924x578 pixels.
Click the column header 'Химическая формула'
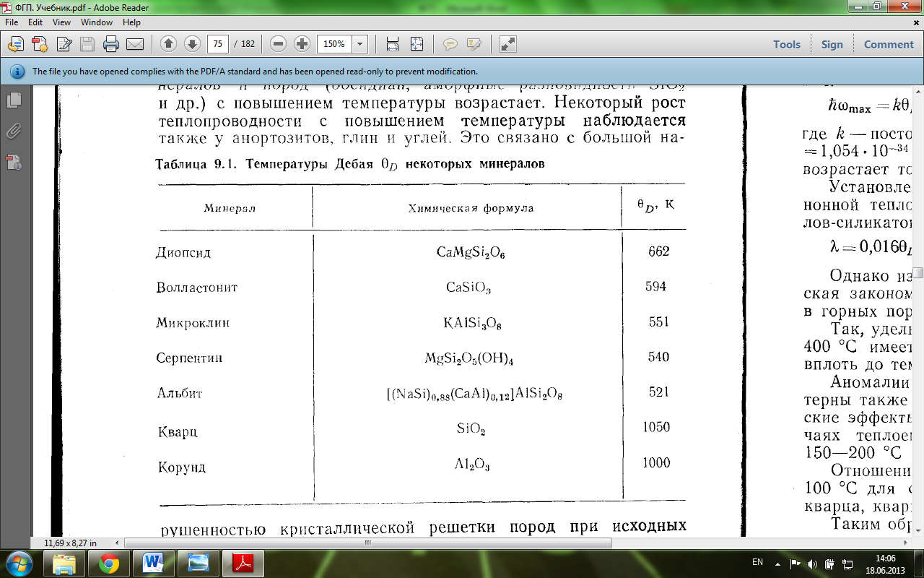coord(471,208)
